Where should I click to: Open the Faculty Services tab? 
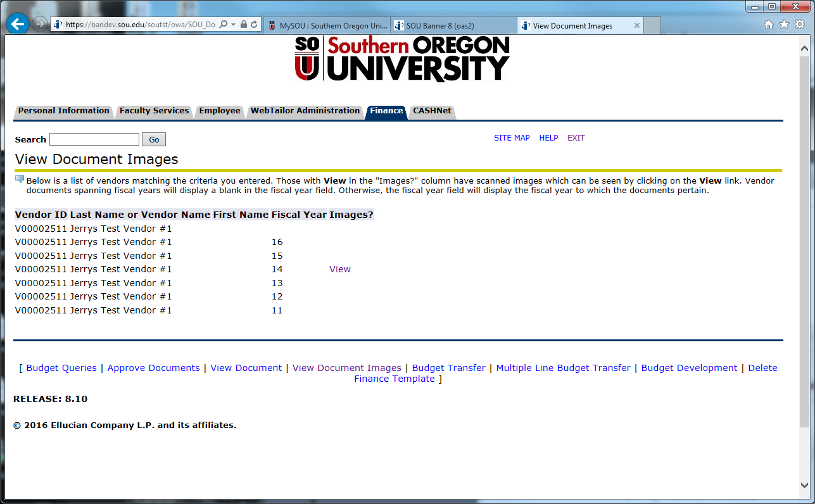(154, 111)
